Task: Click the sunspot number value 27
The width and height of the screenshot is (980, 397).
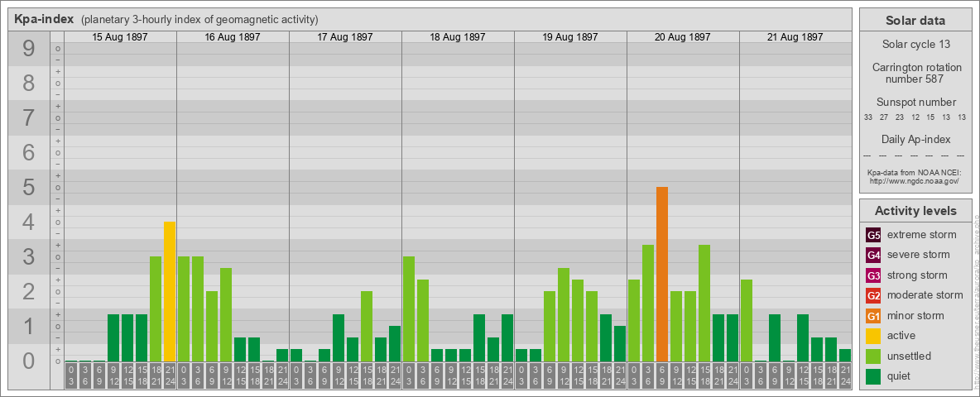Action: point(884,117)
